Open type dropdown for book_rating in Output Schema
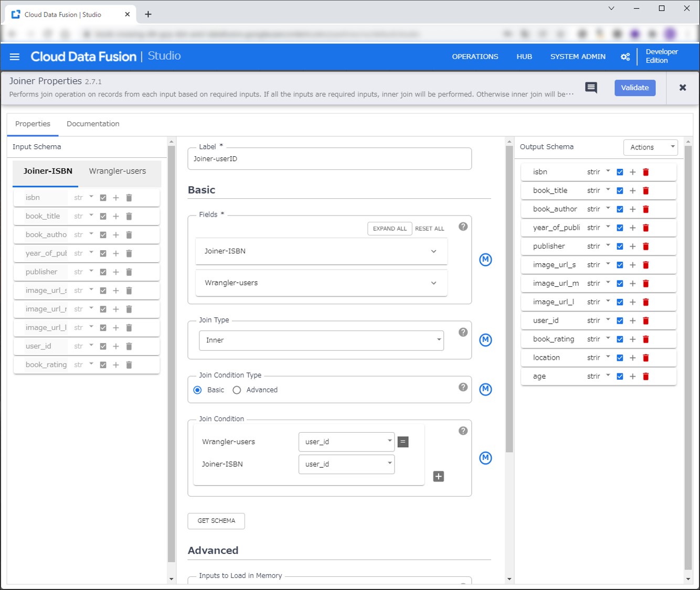 [x=598, y=339]
